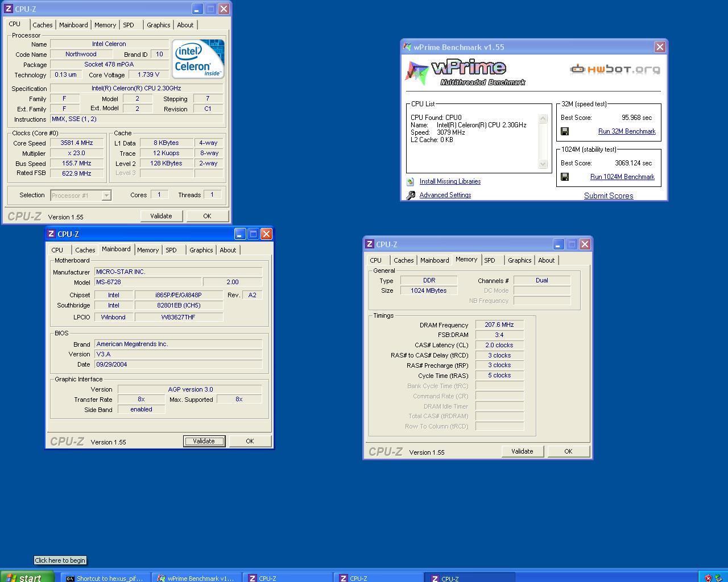This screenshot has height=582, width=728.
Task: Open the Windows Start menu
Action: point(27,577)
